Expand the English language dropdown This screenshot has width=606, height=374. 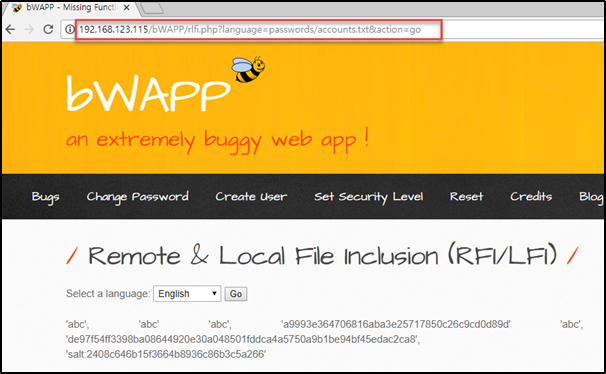tap(187, 294)
